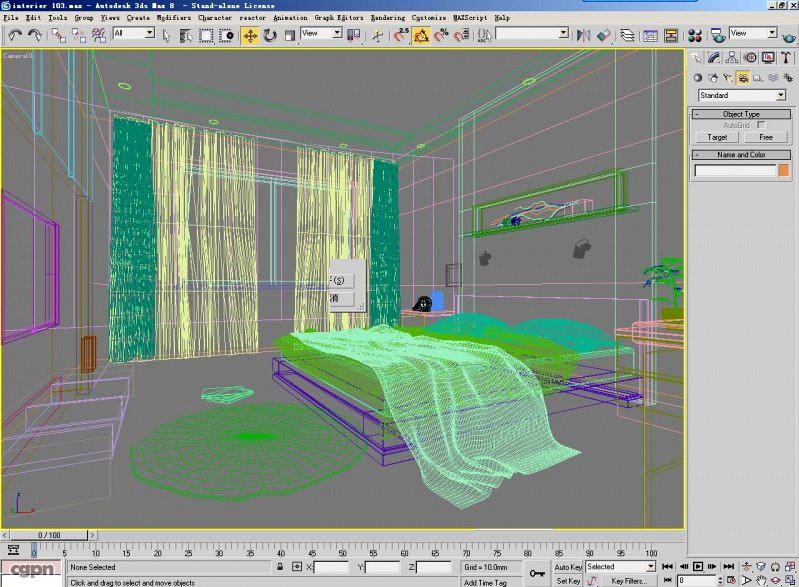Click the object name input field
This screenshot has width=799, height=587.
(x=735, y=171)
